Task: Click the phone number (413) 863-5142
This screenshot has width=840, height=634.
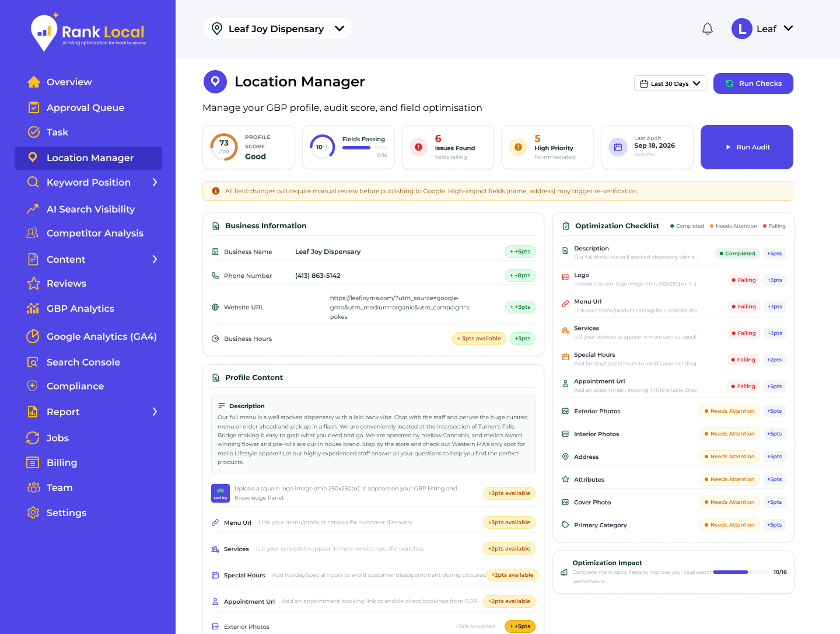Action: pos(318,276)
